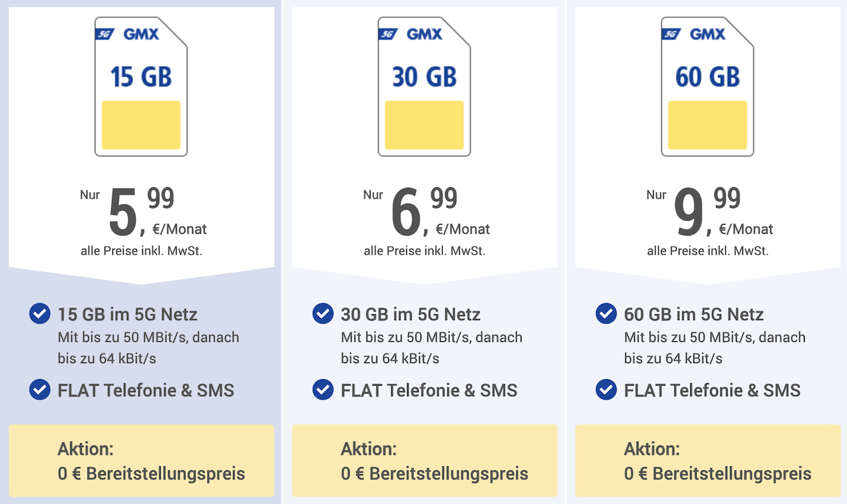Click checkmark beside 30 GB im 5G Netz
The height and width of the screenshot is (504, 847).
(x=323, y=314)
